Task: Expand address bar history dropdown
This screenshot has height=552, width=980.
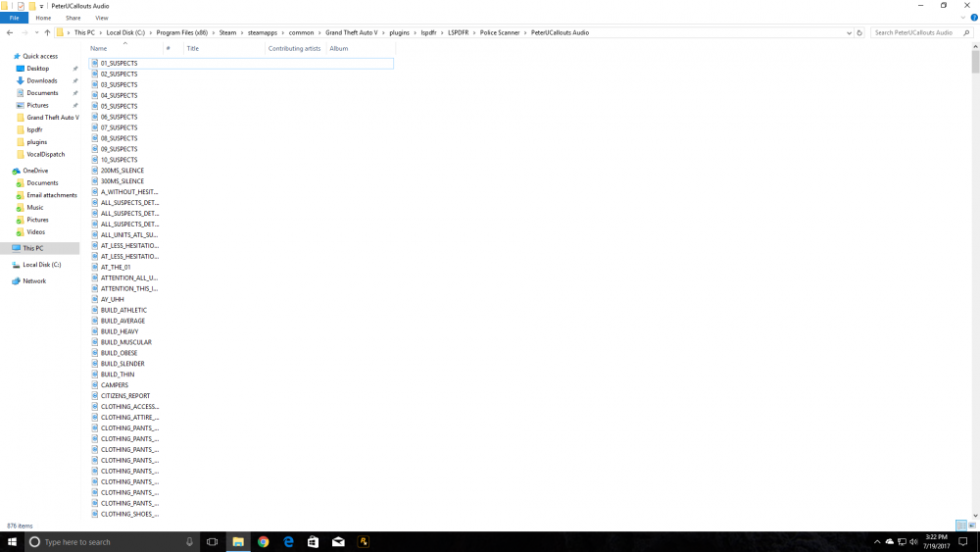Action: 849,32
